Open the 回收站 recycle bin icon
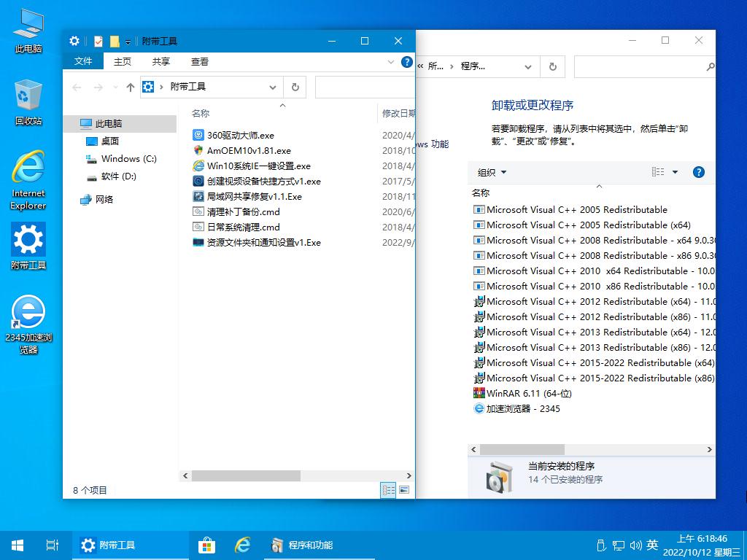 coord(28,102)
